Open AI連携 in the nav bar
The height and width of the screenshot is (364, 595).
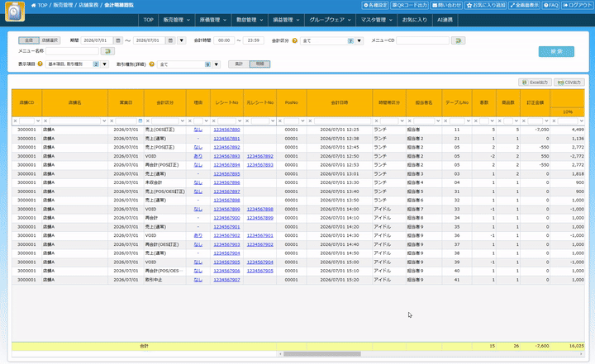(x=445, y=20)
